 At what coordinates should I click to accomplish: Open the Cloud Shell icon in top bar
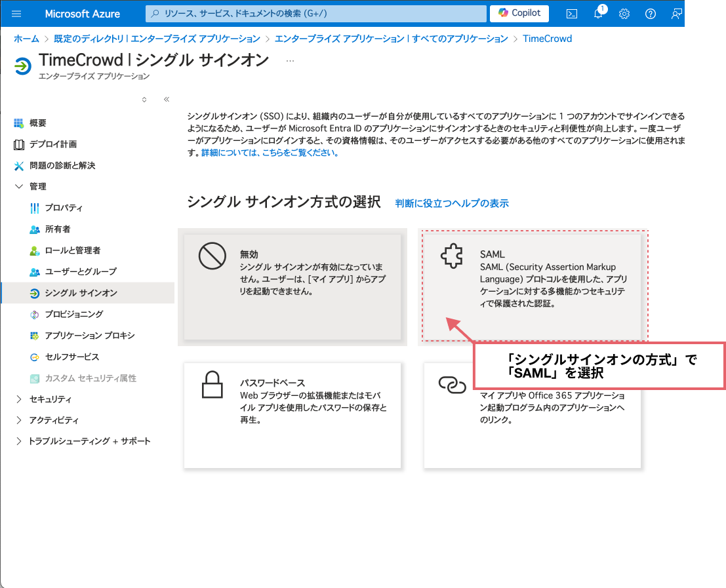point(571,14)
